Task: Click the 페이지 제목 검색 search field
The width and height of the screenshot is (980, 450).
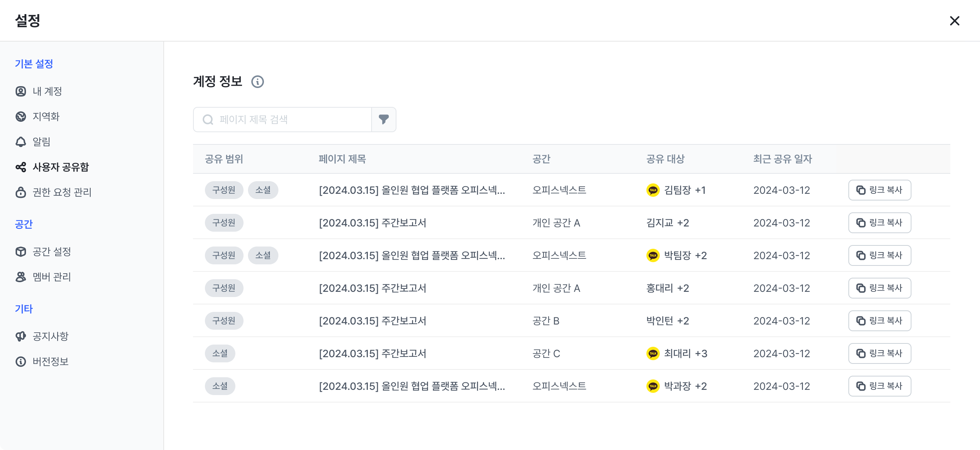Action: pyautogui.click(x=289, y=120)
